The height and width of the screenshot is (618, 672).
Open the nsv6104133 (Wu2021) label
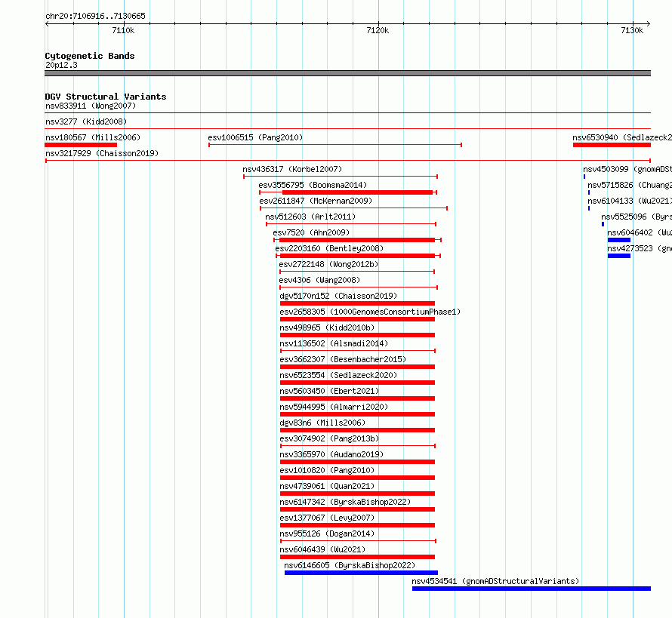[630, 201]
